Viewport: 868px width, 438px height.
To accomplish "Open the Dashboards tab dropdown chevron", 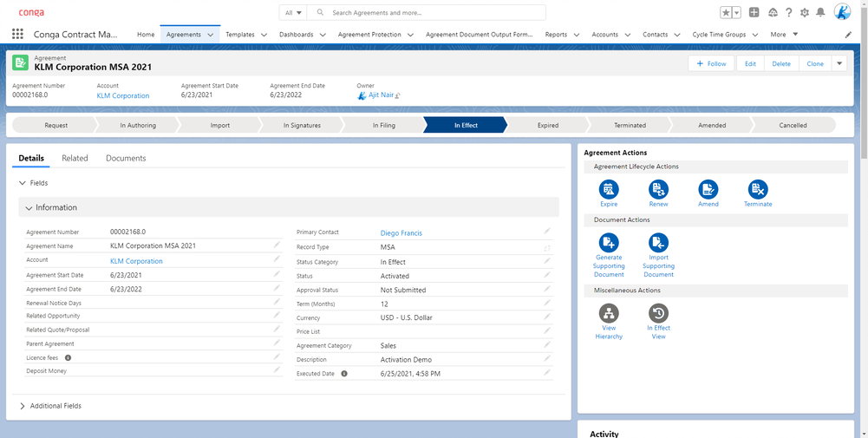I will [x=323, y=35].
